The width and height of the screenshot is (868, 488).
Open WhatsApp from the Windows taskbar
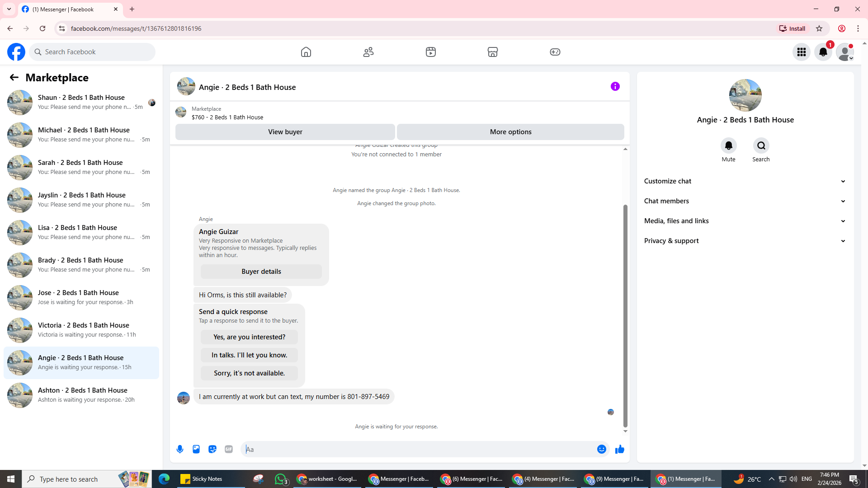[x=280, y=479]
